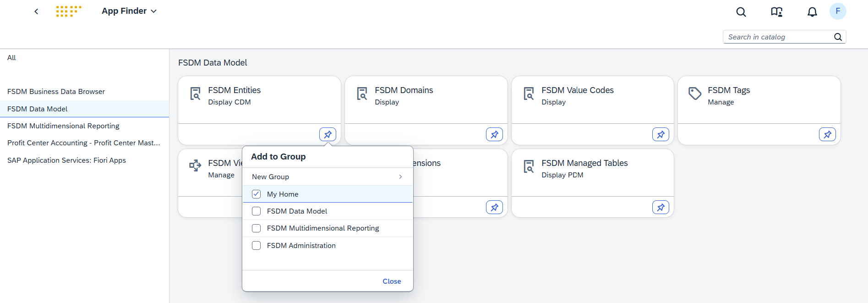Image resolution: width=868 pixels, height=303 pixels.
Task: Check the FSDM Administration checkbox
Action: (257, 246)
